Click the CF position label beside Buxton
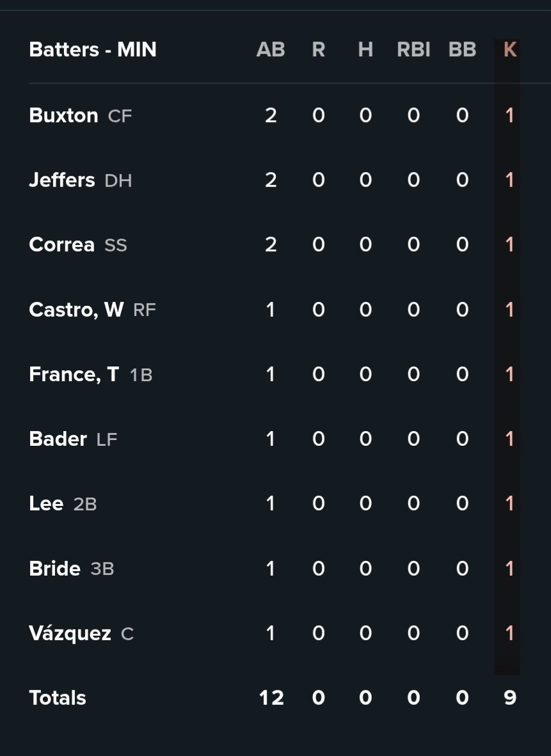Screen dimensions: 551x756 pyautogui.click(x=120, y=116)
